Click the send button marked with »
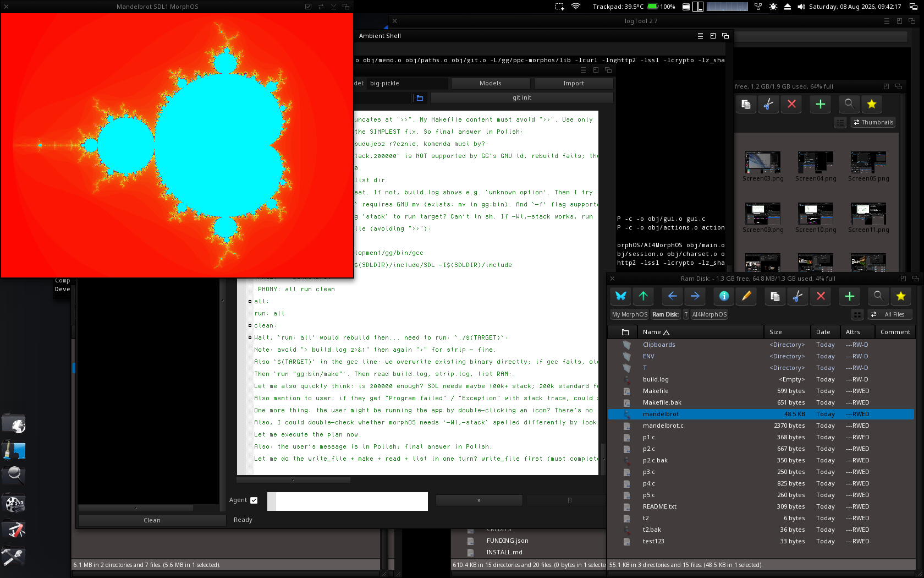Image resolution: width=924 pixels, height=578 pixels. pyautogui.click(x=479, y=501)
